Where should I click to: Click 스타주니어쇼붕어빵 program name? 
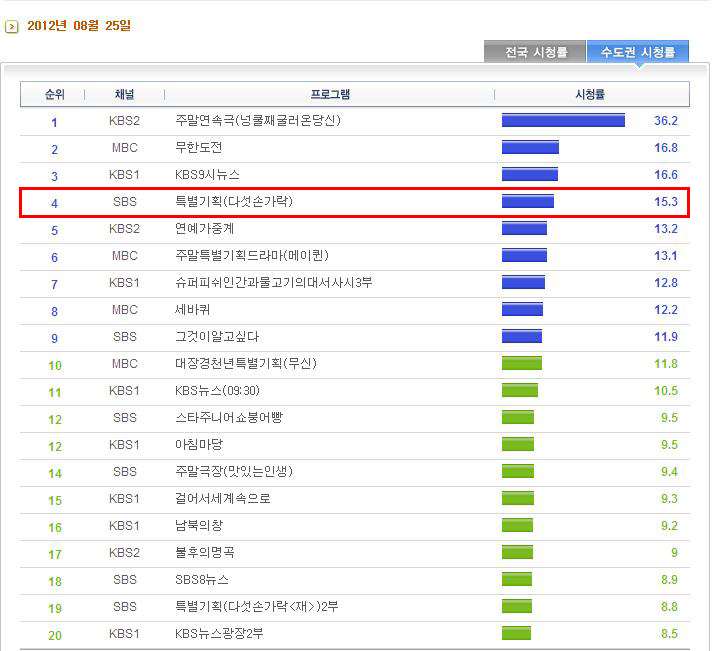click(229, 418)
